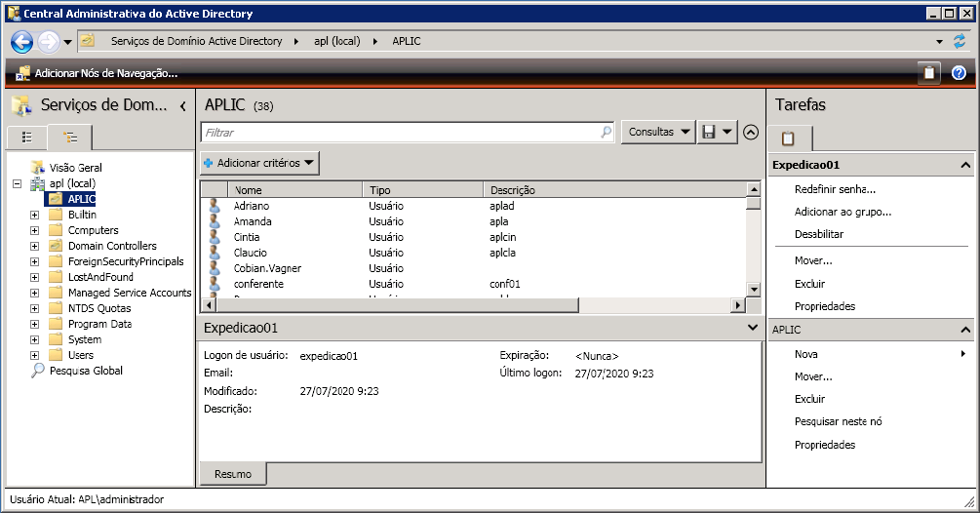Click the list vertical scrollbar up arrow
980x513 pixels.
[x=754, y=188]
